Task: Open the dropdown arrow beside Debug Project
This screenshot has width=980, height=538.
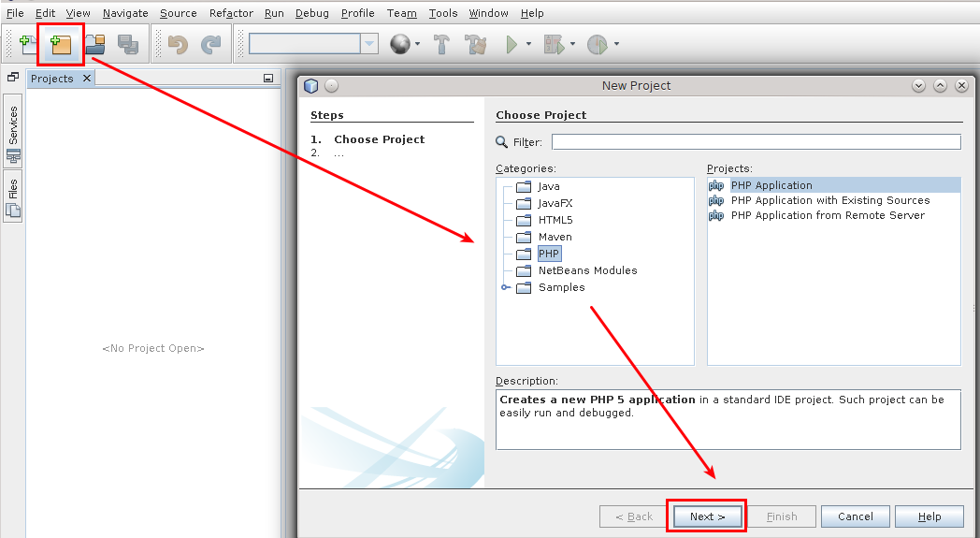Action: [x=572, y=44]
